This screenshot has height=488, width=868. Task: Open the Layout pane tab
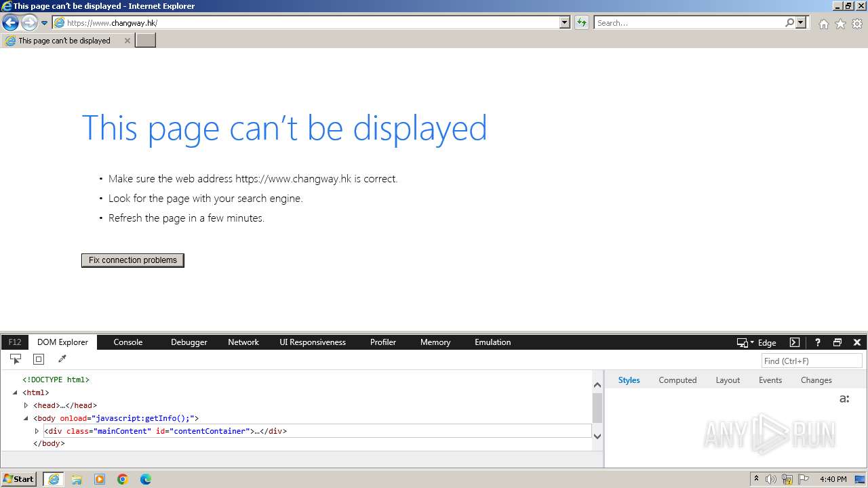[x=728, y=380]
